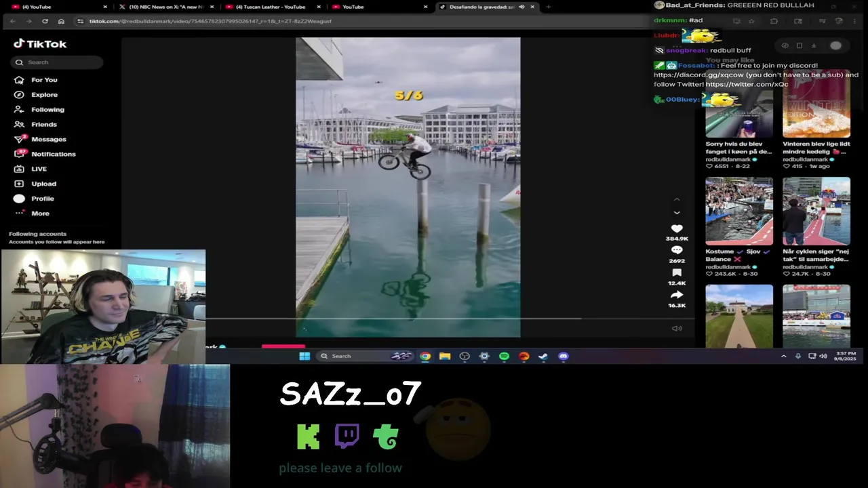Viewport: 868px width, 488px height.
Task: Open Steam from the taskbar
Action: (x=543, y=356)
